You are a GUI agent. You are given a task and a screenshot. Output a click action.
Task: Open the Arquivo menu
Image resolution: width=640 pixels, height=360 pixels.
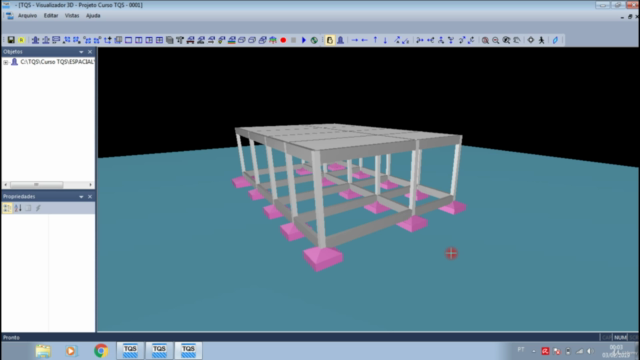tap(27, 16)
